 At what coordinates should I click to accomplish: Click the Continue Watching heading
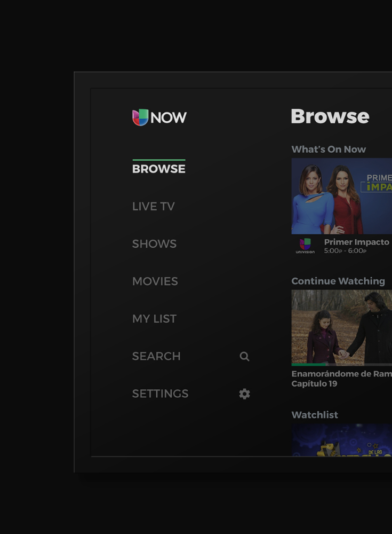tap(338, 281)
